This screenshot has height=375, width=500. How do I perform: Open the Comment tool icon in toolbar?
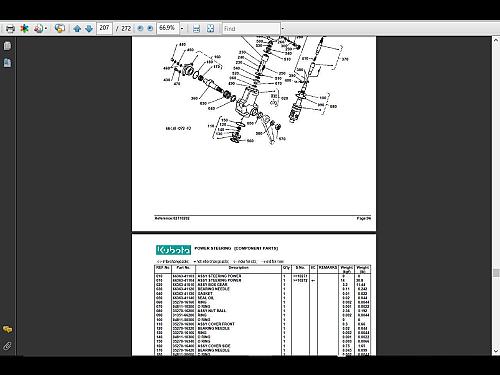pos(60,29)
